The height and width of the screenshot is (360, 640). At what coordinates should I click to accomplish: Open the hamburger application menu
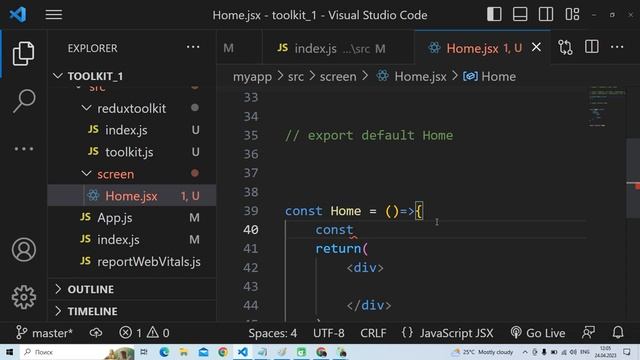click(53, 15)
